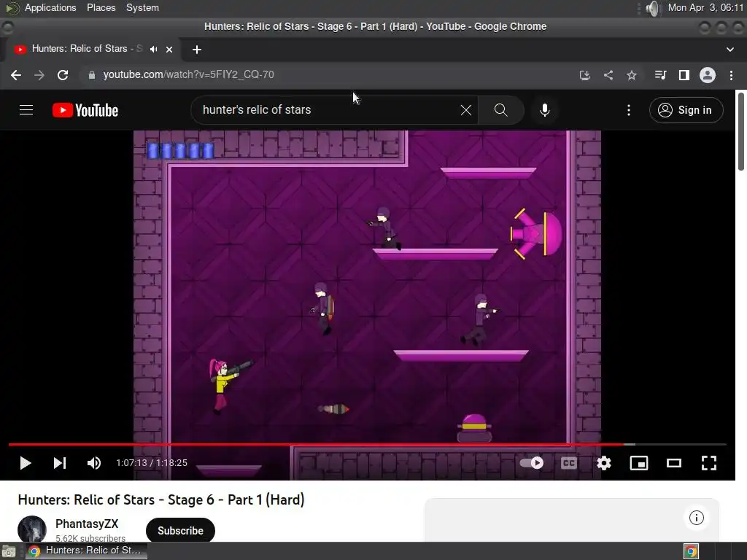Open media controls in Chrome toolbar
This screenshot has width=747, height=560.
tap(660, 75)
